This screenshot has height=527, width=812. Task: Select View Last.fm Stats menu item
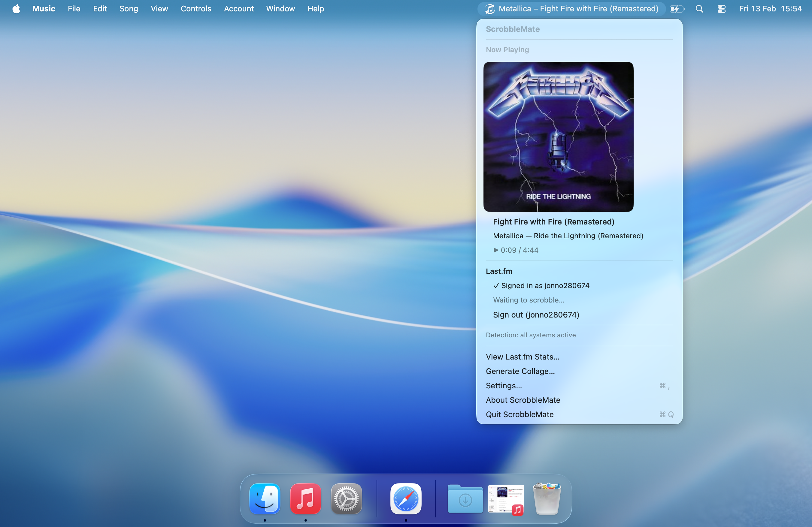coord(522,357)
